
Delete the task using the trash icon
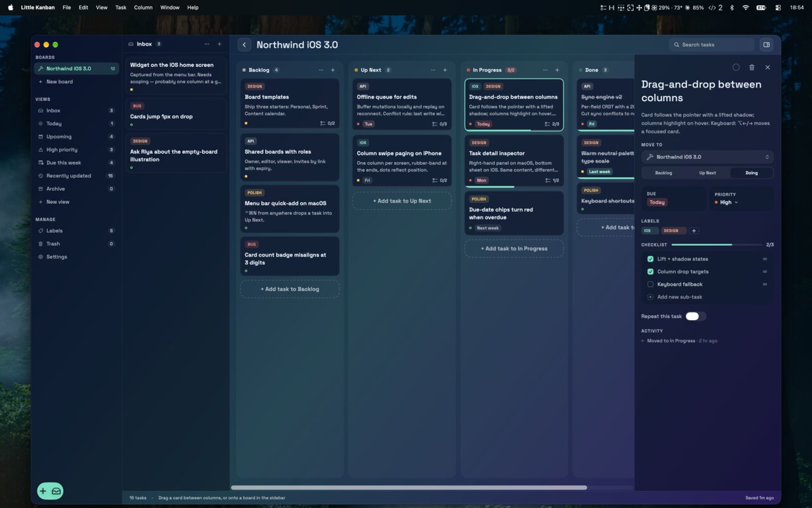coord(752,67)
